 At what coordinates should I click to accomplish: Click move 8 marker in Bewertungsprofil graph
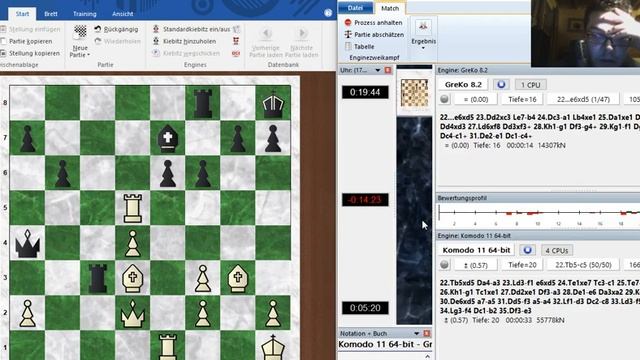pyautogui.click(x=516, y=224)
